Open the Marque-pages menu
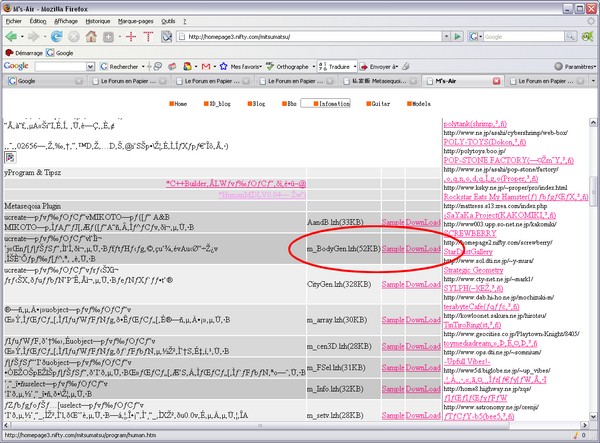Screen dimensions: 600x443 tap(137, 20)
